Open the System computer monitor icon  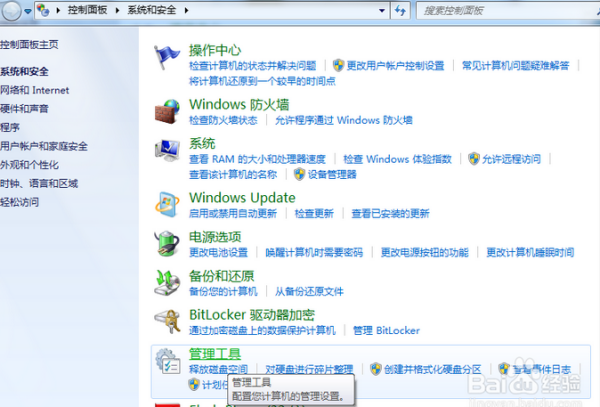167,150
